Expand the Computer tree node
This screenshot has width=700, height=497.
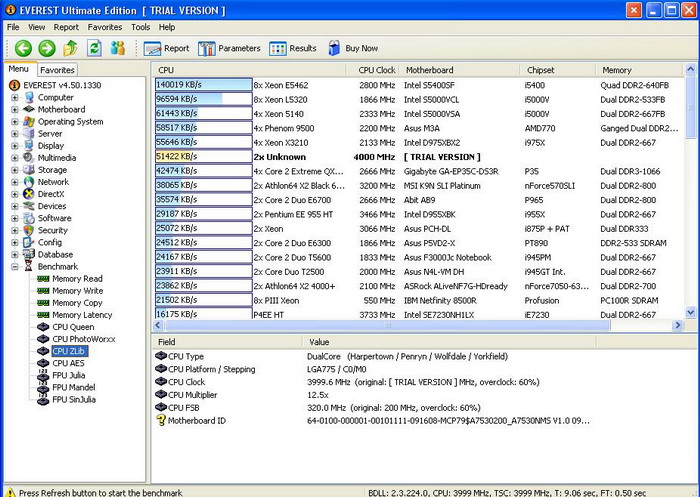(14, 98)
